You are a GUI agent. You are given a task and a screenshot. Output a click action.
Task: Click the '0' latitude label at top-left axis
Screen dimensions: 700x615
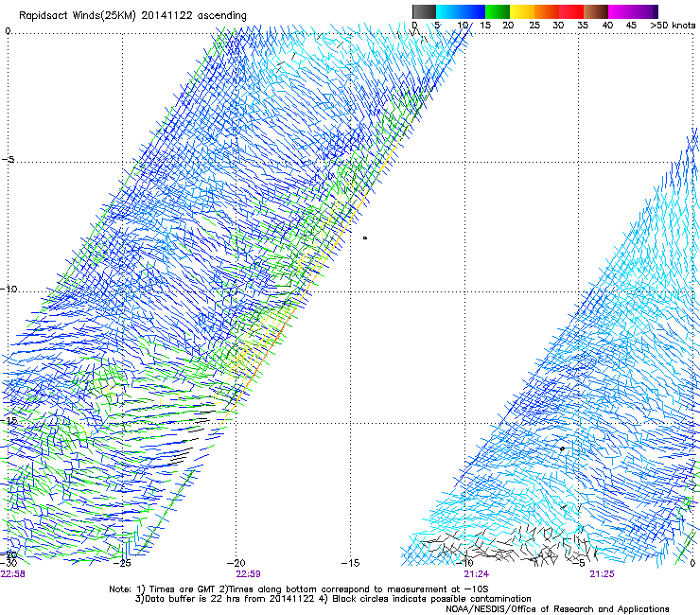8,31
